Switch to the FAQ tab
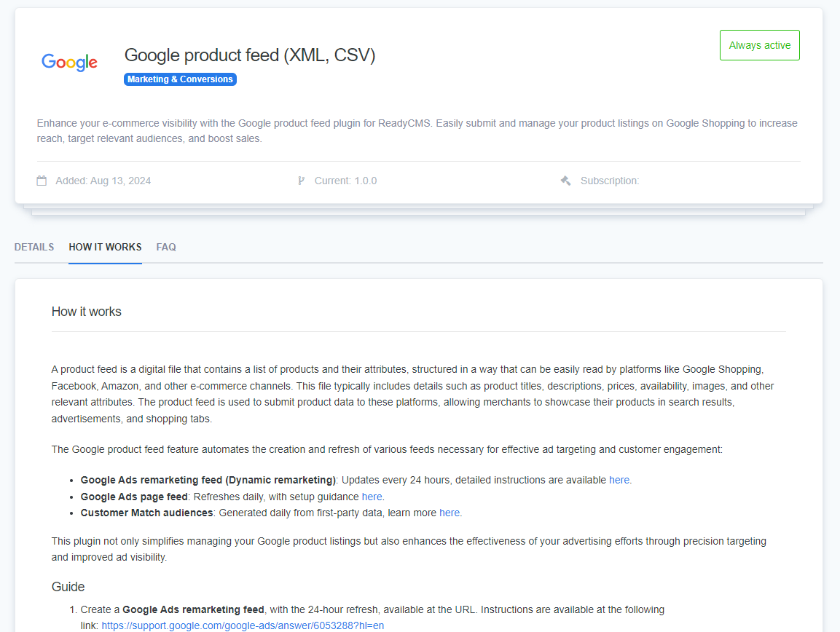The image size is (840, 632). point(166,247)
